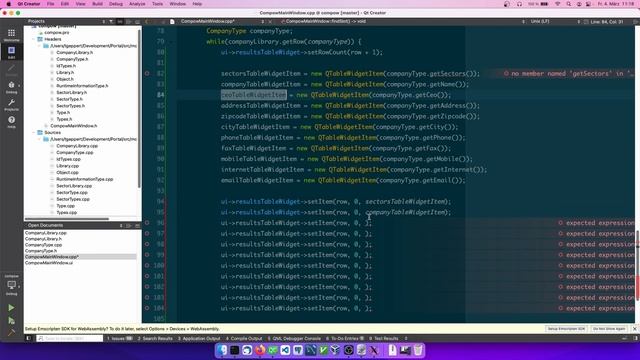Open the Test Results pane
The image size is (640, 360).
coord(384,338)
